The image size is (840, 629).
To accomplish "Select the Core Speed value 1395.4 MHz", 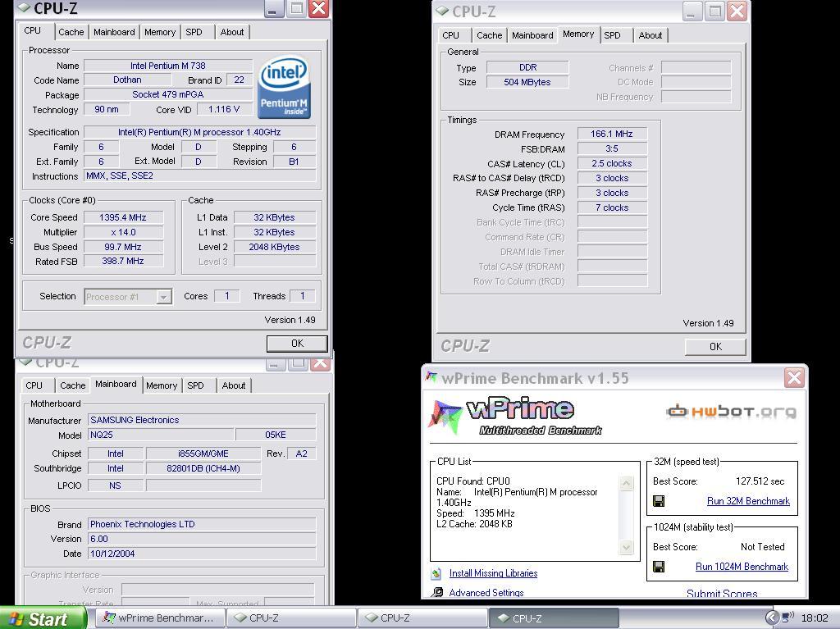I will pos(123,217).
